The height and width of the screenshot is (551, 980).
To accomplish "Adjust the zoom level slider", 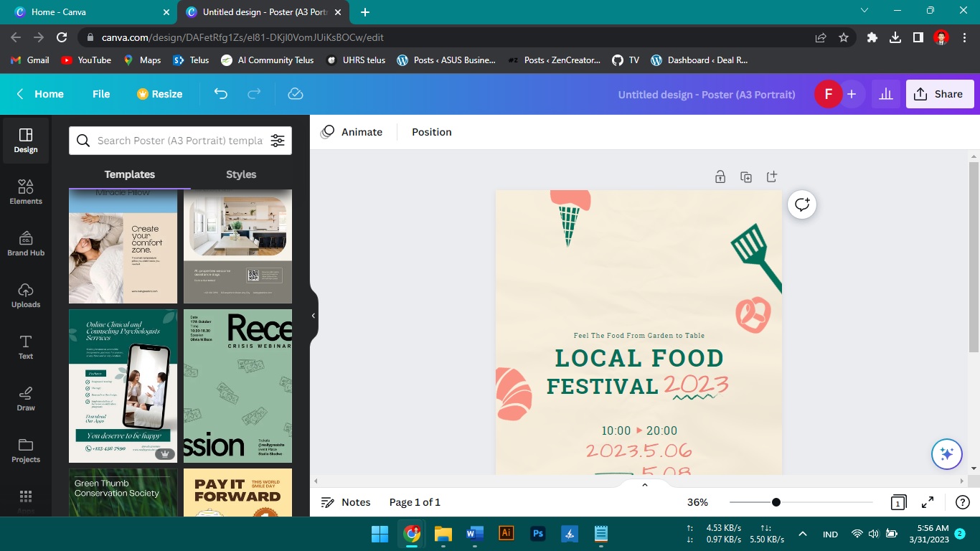I will (776, 502).
